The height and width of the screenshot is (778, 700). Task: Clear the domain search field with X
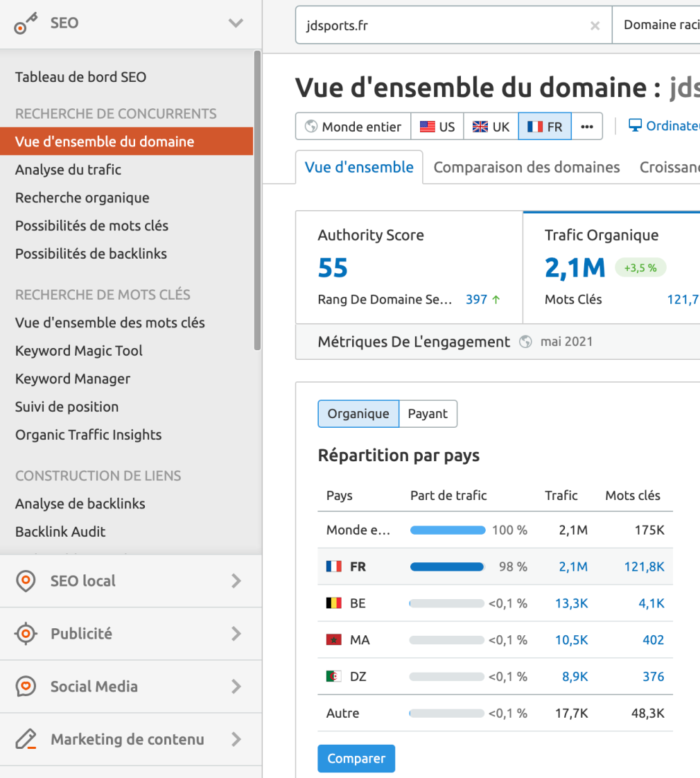[595, 26]
